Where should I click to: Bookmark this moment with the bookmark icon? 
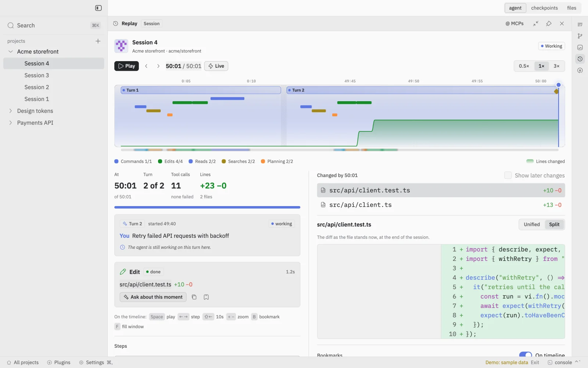click(206, 297)
